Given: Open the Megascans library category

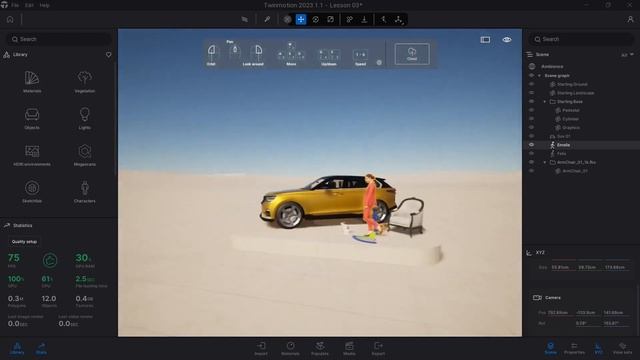Looking at the screenshot, I should pyautogui.click(x=84, y=155).
